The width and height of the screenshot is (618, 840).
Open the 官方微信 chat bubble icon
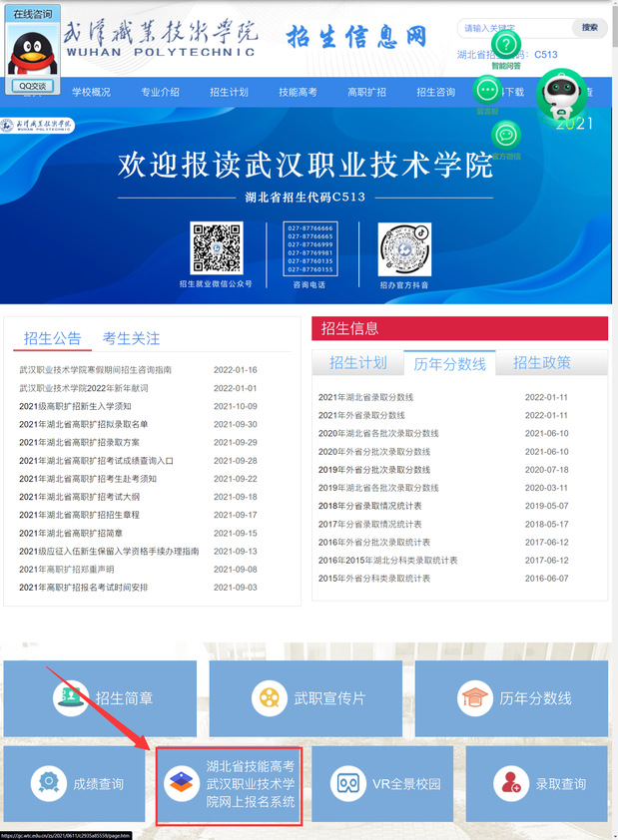coord(506,135)
